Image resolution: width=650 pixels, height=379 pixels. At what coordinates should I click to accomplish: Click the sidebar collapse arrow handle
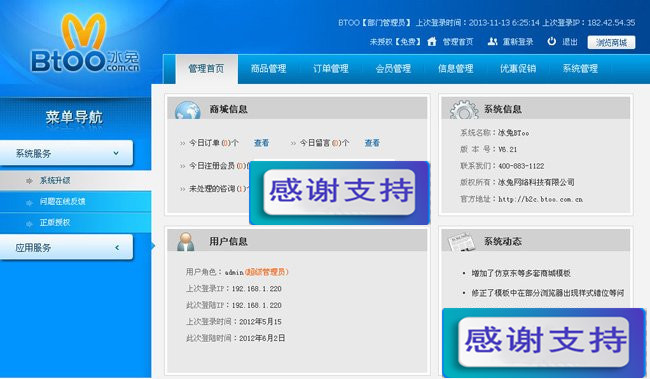click(x=153, y=246)
